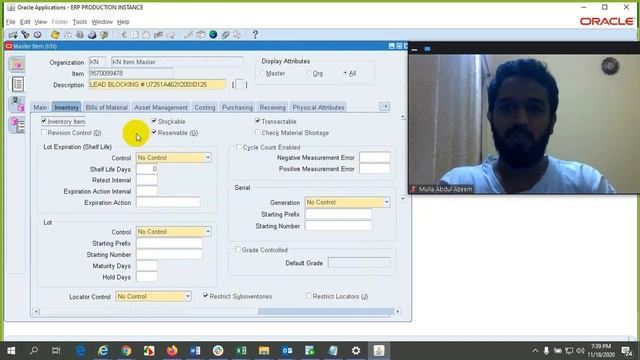Enable the Cycle Count Enabled checkbox
Image resolution: width=640 pixels, height=360 pixels.
coord(239,147)
